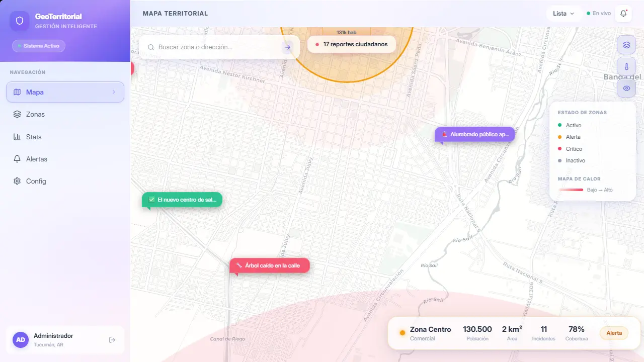Click the AD user avatar
The height and width of the screenshot is (362, 644).
(x=21, y=340)
